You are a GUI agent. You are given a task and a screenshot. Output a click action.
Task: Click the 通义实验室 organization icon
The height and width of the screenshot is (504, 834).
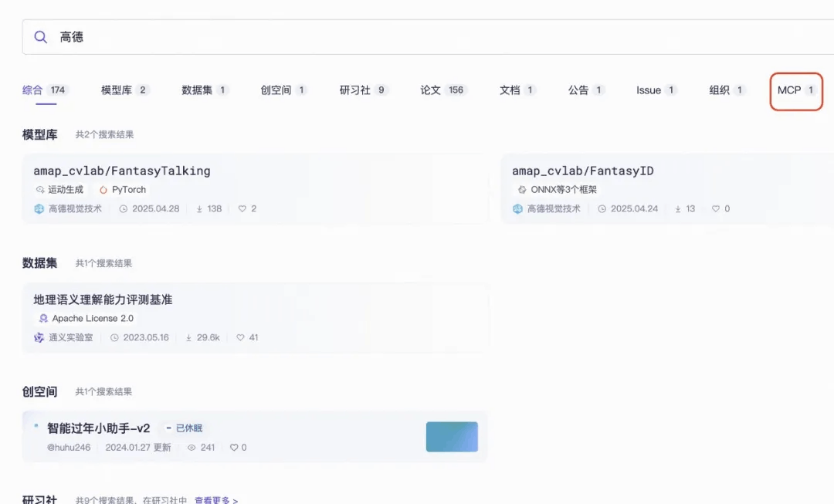pyautogui.click(x=39, y=337)
